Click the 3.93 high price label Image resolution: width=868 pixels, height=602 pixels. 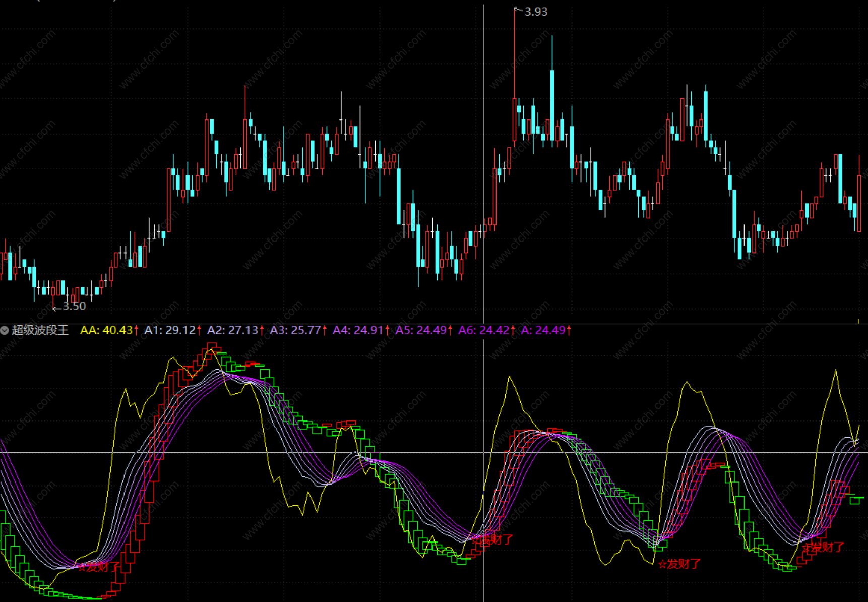coord(536,12)
